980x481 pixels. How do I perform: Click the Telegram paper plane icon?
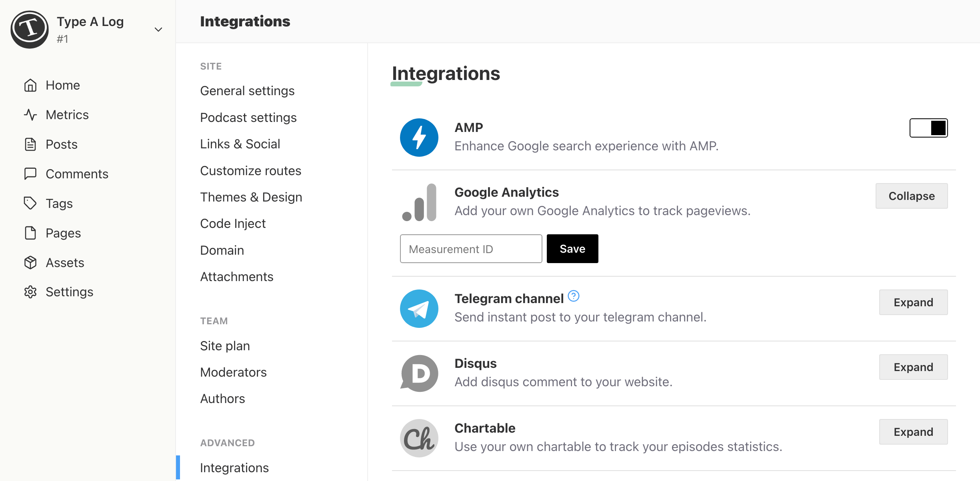(419, 309)
